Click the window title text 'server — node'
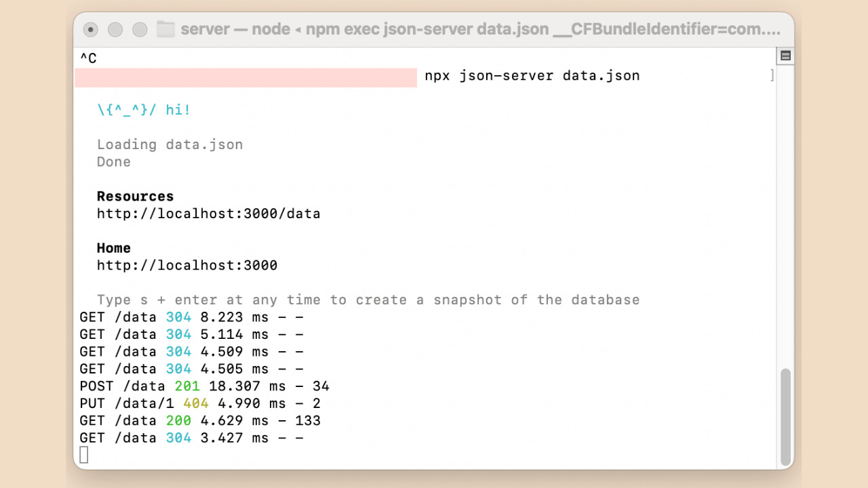This screenshot has height=488, width=868. point(234,30)
